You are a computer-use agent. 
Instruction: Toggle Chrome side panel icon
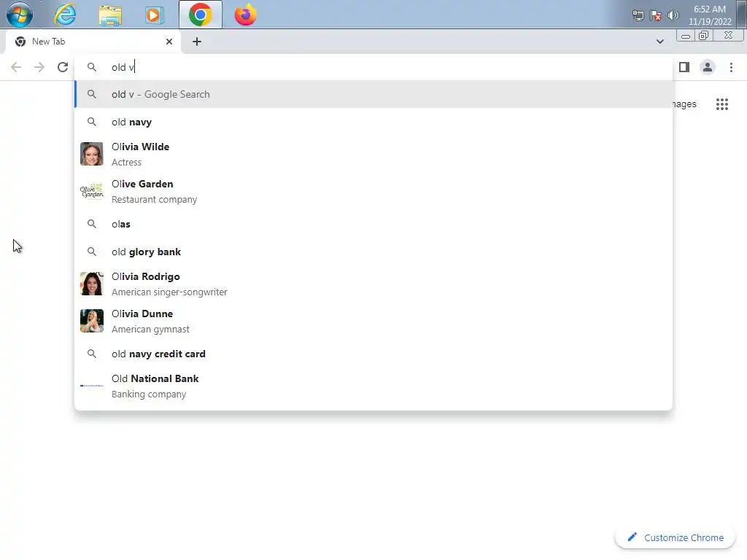(684, 67)
